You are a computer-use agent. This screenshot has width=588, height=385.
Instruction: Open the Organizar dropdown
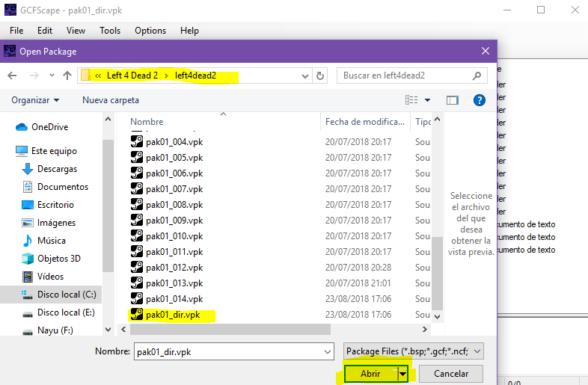tap(35, 100)
